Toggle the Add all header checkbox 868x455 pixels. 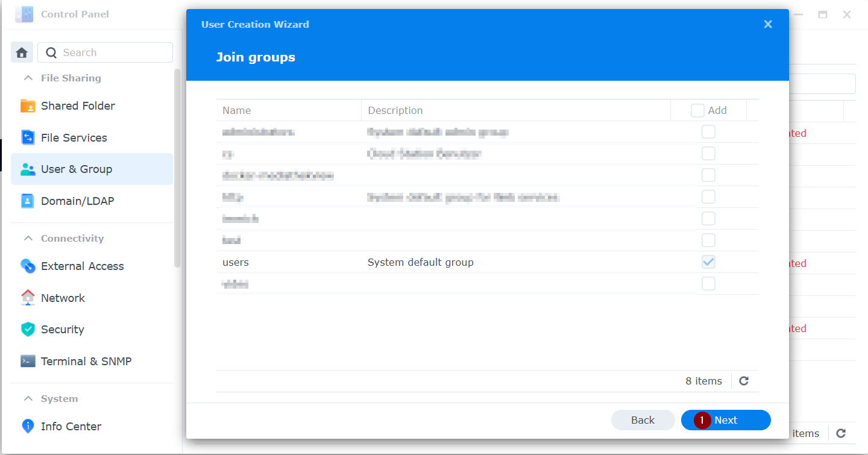coord(697,110)
